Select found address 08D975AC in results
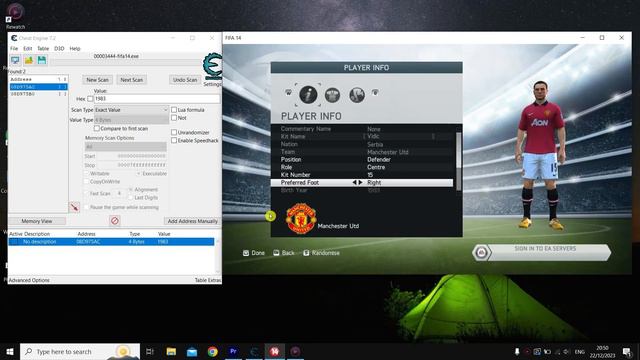Viewport: 640px width, 360px height. 38,87
